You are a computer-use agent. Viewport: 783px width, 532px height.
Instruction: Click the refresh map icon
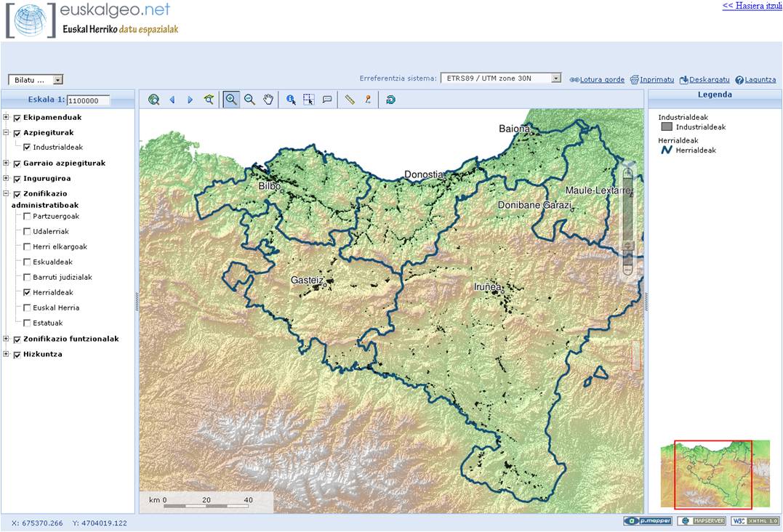pyautogui.click(x=390, y=100)
